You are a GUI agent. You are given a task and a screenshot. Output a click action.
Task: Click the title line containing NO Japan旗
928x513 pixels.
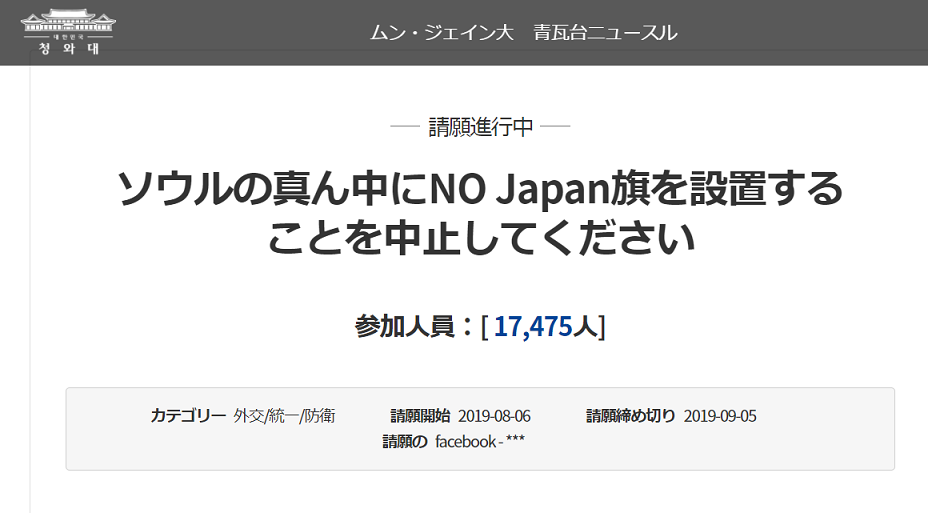(480, 189)
